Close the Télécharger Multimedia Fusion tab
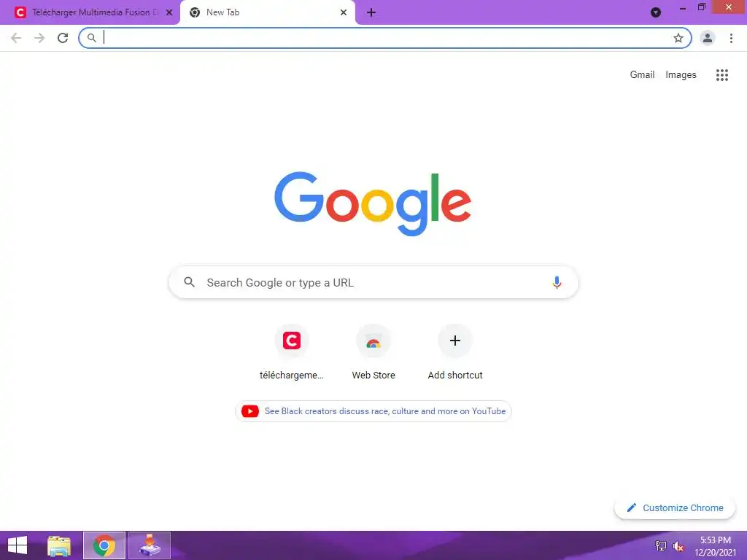Screen dimensions: 747x560 pos(169,12)
